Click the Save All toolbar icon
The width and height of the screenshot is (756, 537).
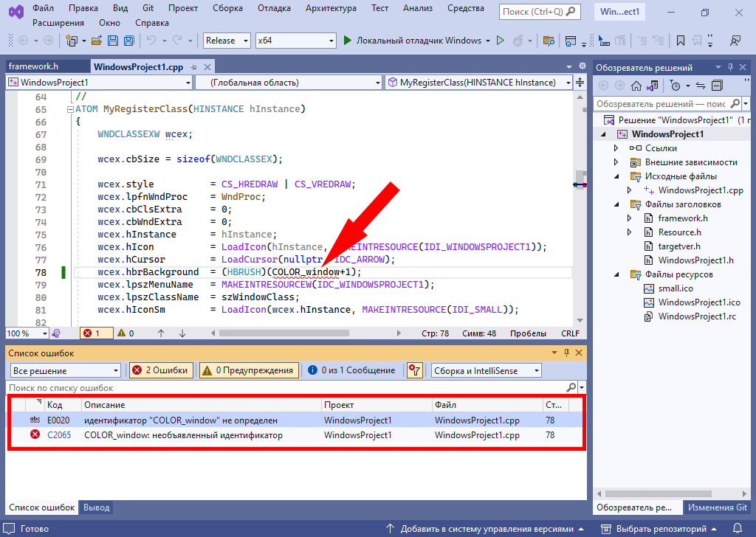pos(128,41)
